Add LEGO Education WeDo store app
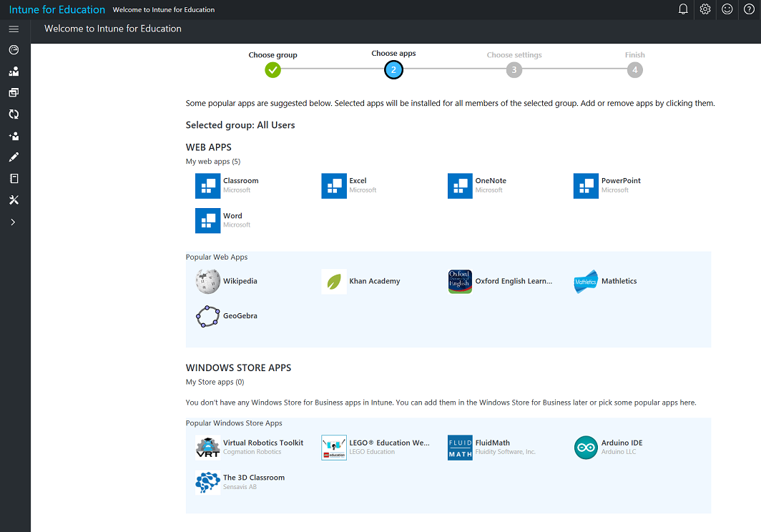The image size is (761, 532). click(x=375, y=448)
